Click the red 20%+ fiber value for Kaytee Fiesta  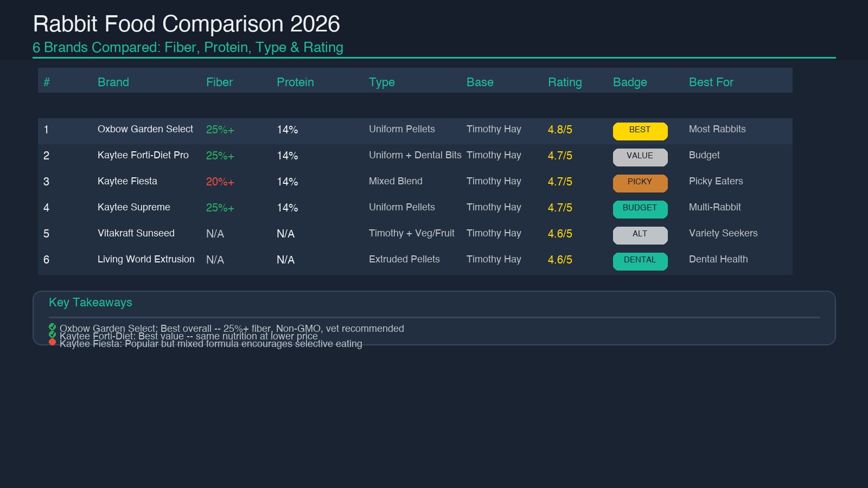coord(220,182)
